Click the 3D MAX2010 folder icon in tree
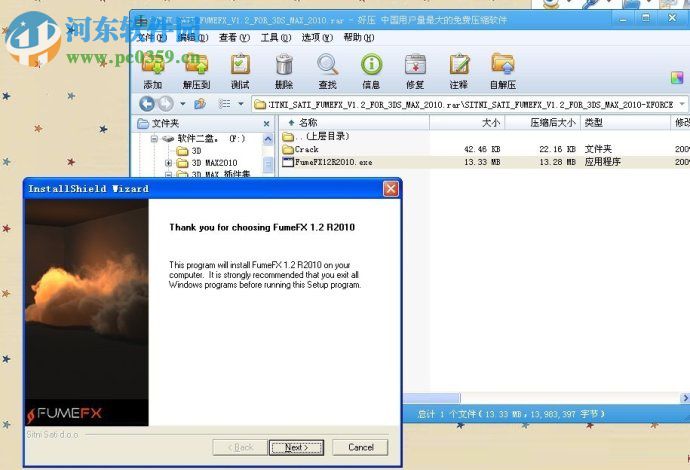690x470 pixels. 182,163
